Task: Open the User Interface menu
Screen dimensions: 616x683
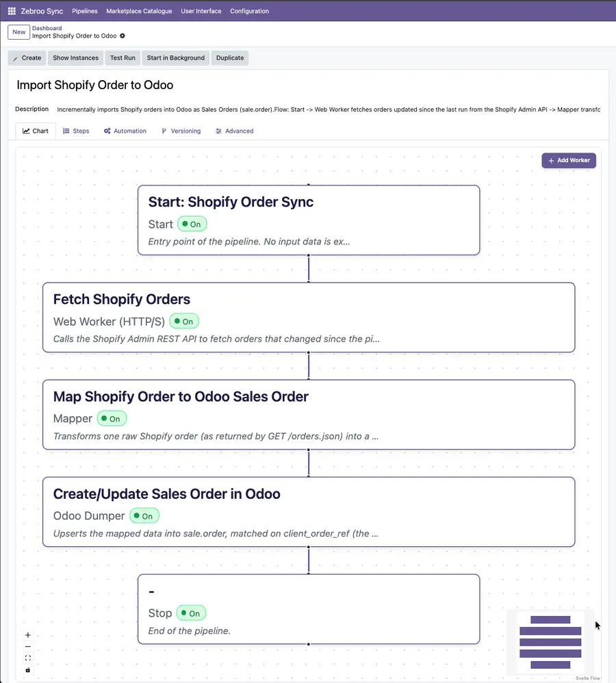Action: (201, 11)
